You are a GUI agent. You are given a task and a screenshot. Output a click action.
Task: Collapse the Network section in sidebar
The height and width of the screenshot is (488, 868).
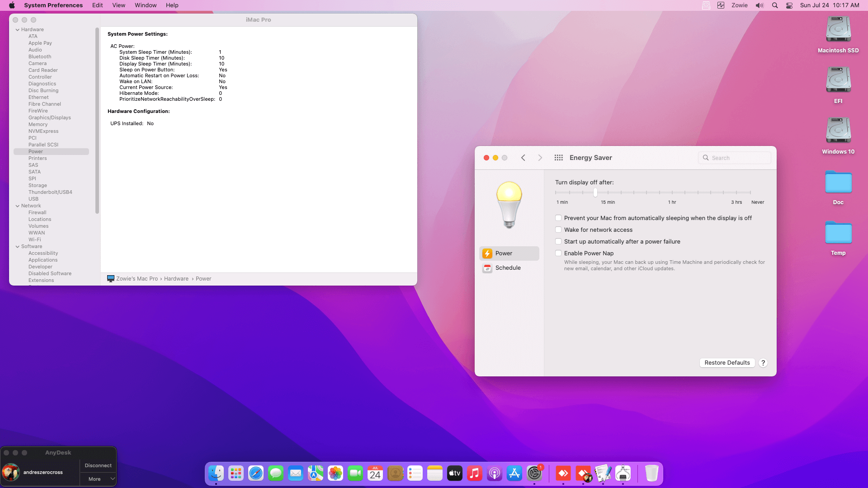click(18, 206)
